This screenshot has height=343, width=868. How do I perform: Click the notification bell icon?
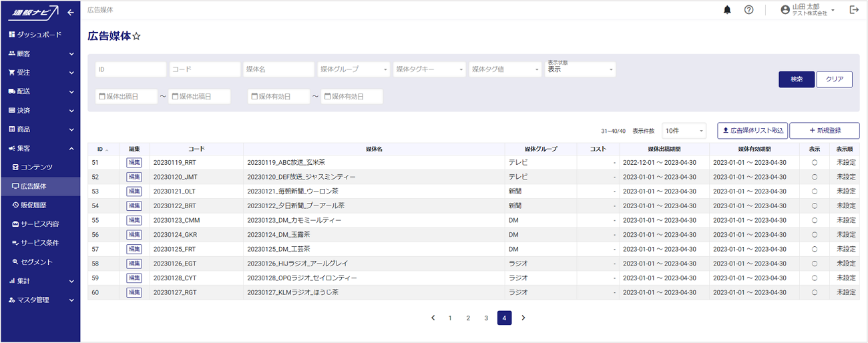727,10
